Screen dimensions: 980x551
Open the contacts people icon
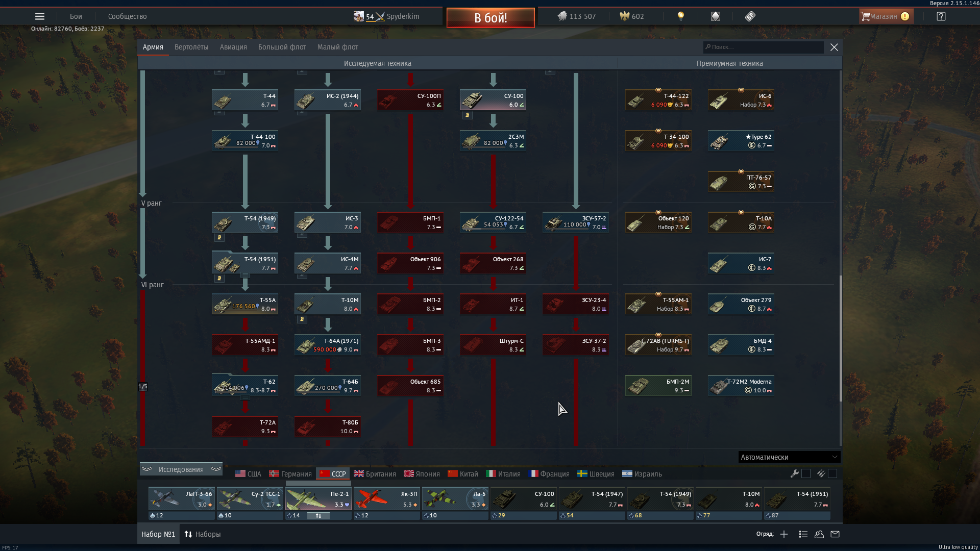[x=819, y=534]
